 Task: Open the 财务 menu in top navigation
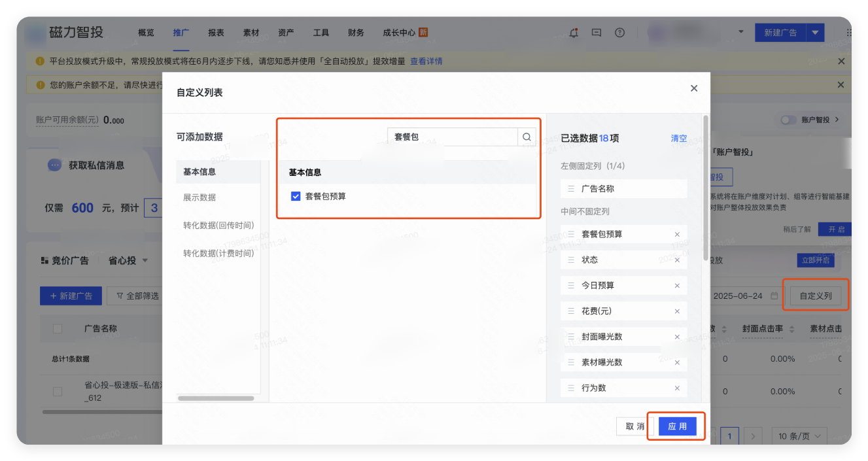point(355,32)
